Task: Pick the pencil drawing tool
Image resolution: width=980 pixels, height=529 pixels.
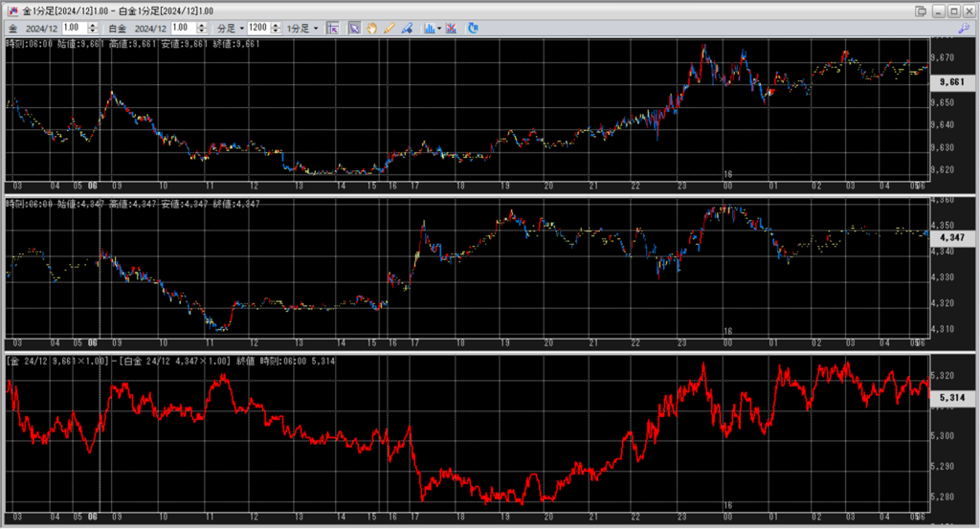Action: pos(389,29)
